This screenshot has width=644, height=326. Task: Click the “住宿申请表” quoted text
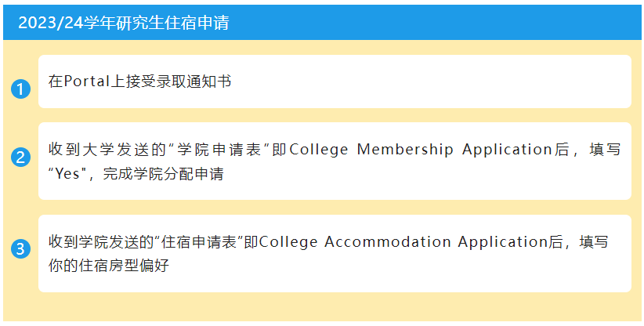tap(199, 242)
